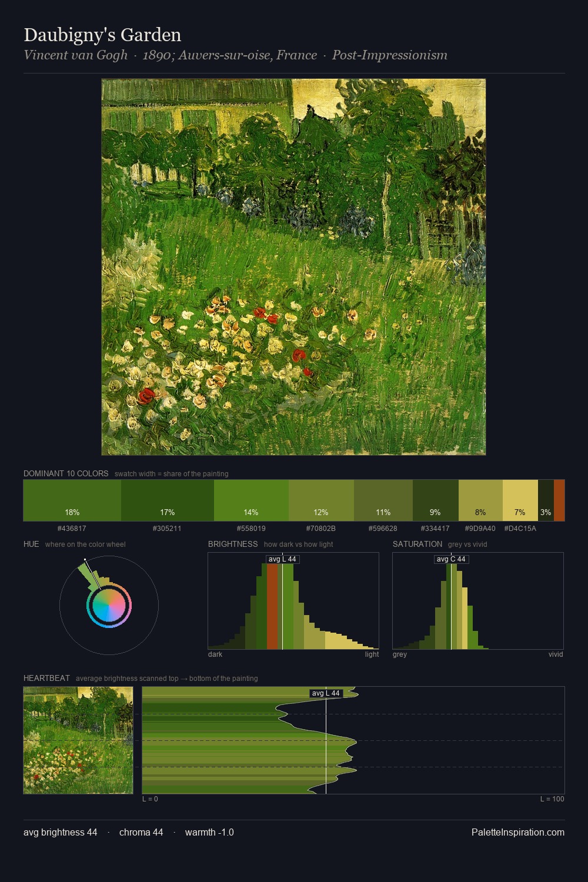This screenshot has height=882, width=588.
Task: Click the rust-orange bar in Brightness histogram
Action: pyautogui.click(x=272, y=606)
